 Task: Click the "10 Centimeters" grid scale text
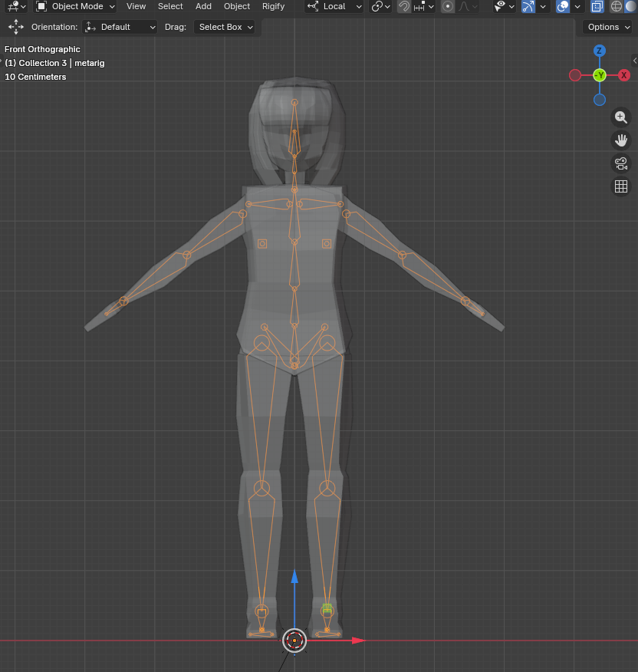pyautogui.click(x=35, y=77)
